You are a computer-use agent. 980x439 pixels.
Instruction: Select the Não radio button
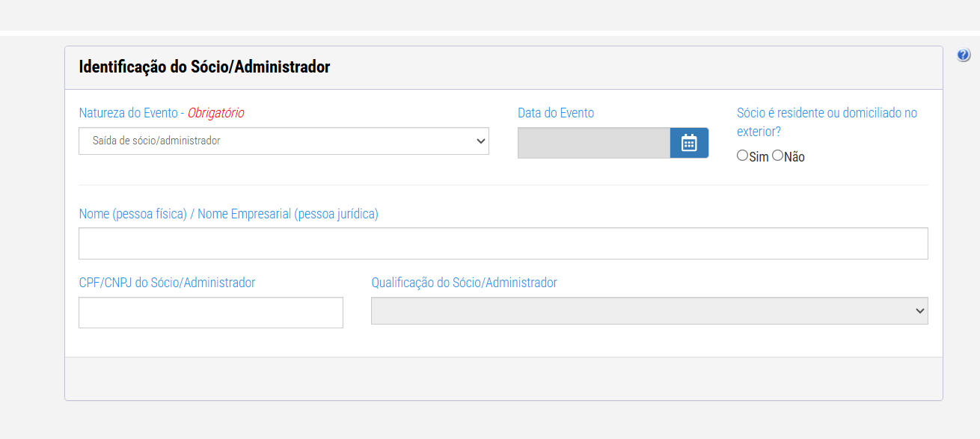click(777, 156)
